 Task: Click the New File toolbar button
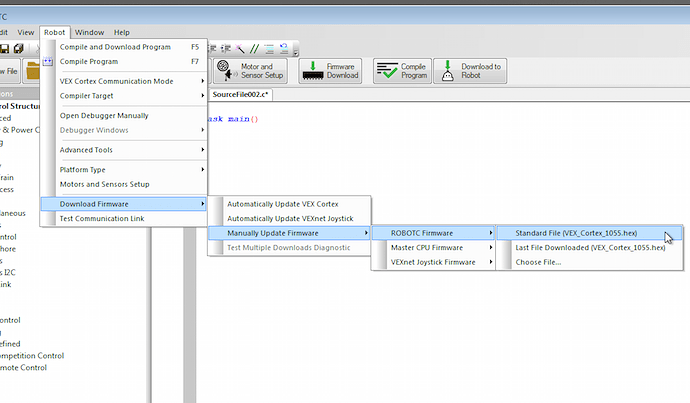point(10,71)
